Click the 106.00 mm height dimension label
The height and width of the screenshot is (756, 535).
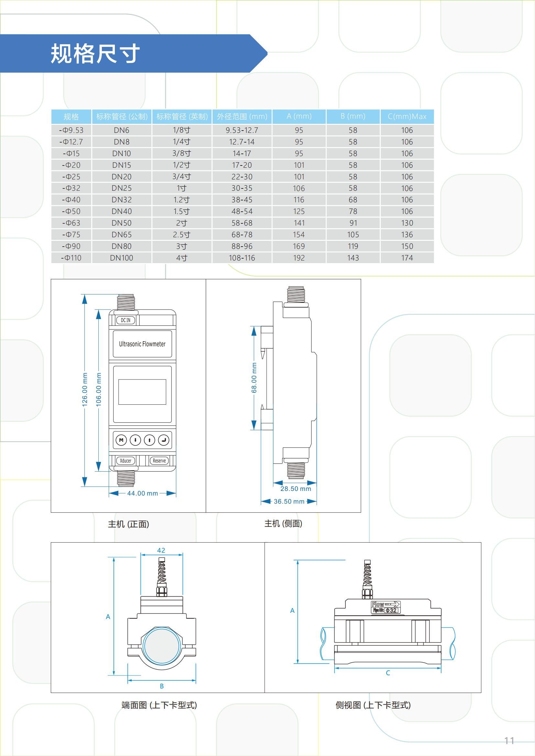coord(99,390)
